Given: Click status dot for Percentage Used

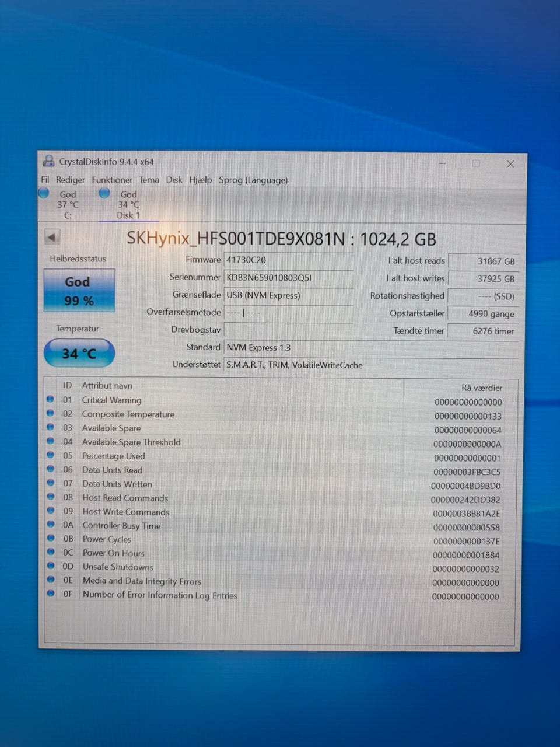Looking at the screenshot, I should pyautogui.click(x=50, y=455).
